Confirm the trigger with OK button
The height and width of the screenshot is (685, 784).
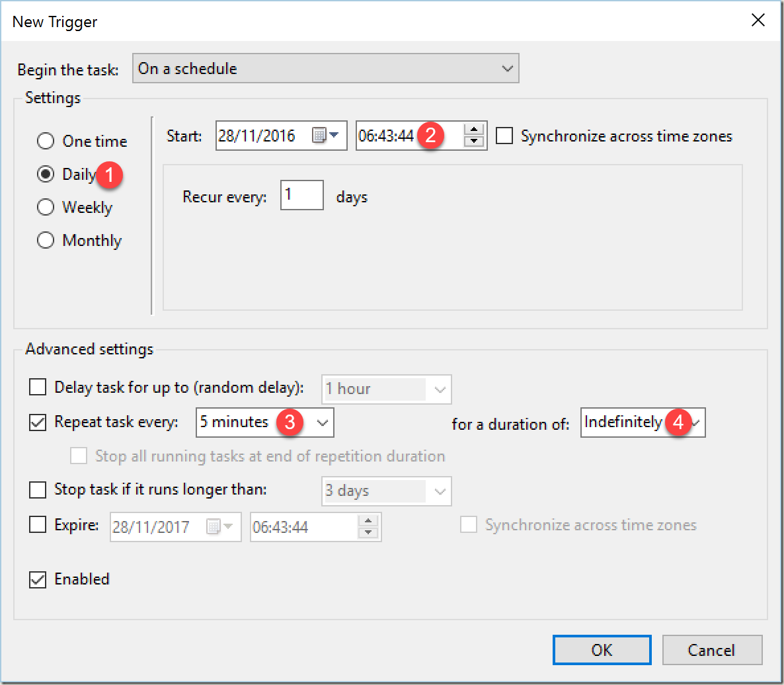pyautogui.click(x=602, y=650)
